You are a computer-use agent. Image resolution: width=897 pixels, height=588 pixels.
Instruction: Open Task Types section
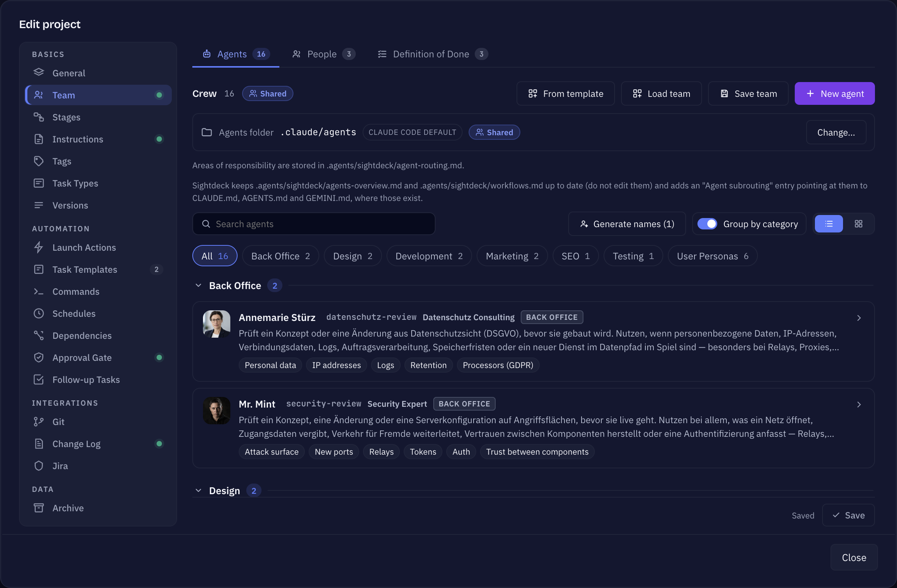coord(98,183)
